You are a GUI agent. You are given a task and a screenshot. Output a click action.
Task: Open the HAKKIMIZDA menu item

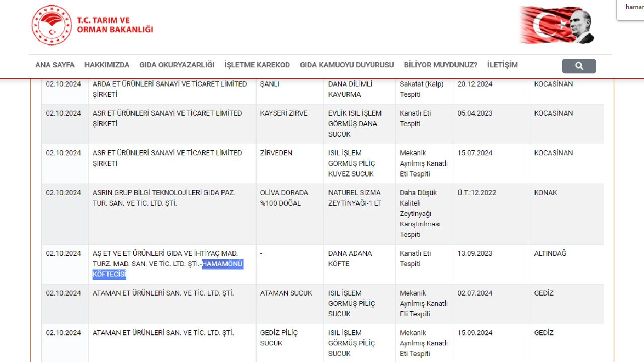click(107, 65)
